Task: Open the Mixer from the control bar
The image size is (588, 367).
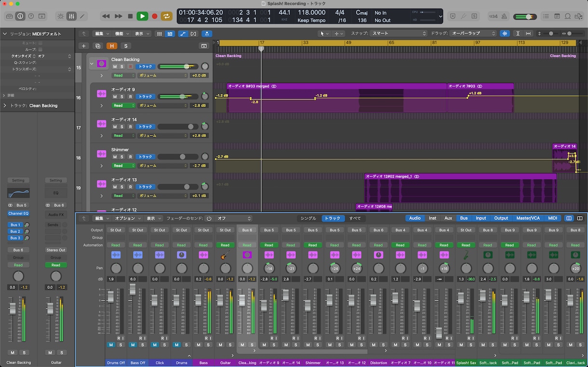Action: (71, 16)
